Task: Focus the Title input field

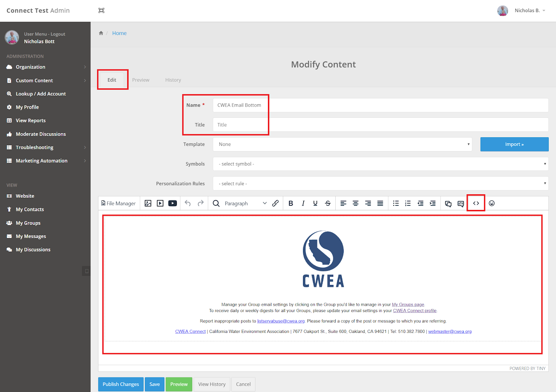Action: (381, 125)
